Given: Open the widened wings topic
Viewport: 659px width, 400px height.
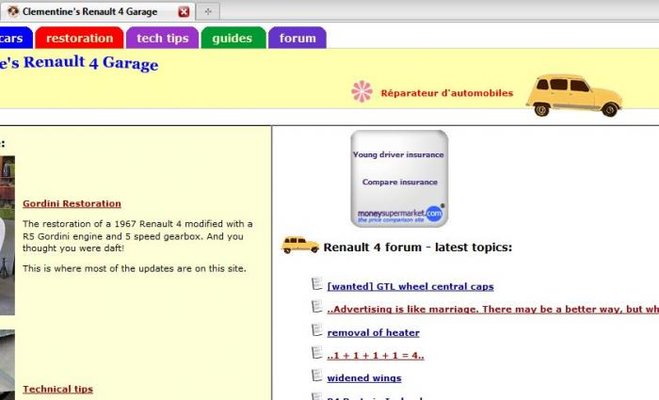Looking at the screenshot, I should 364,378.
